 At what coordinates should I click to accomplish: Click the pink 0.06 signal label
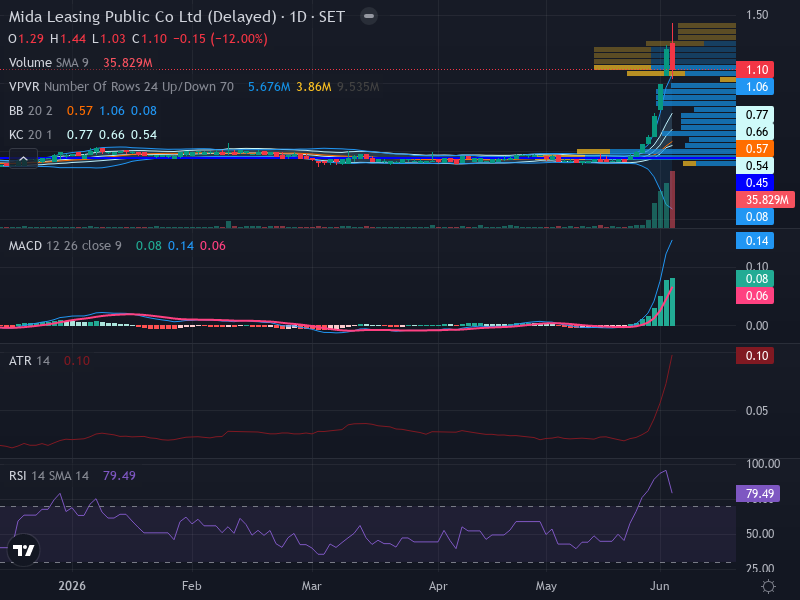[x=755, y=296]
